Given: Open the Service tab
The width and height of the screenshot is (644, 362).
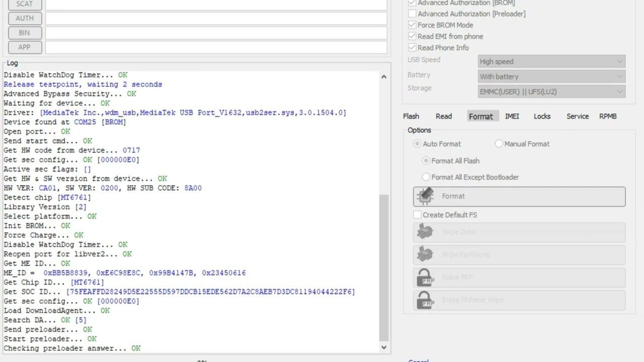Looking at the screenshot, I should pyautogui.click(x=578, y=116).
